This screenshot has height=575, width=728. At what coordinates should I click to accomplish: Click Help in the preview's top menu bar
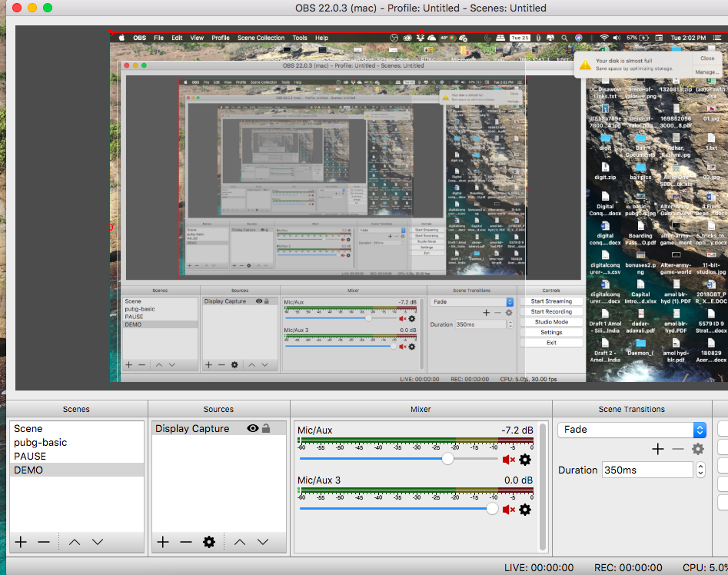pos(322,38)
